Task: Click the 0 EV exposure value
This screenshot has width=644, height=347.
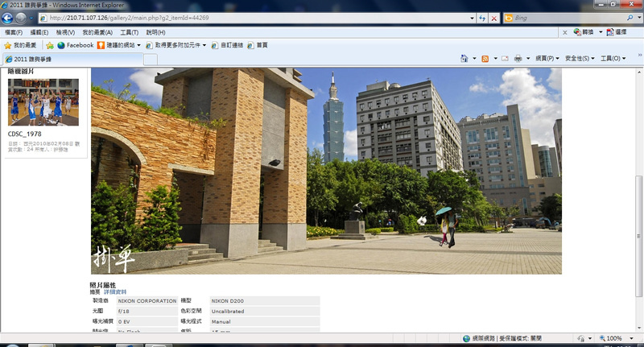Action: tap(147, 321)
